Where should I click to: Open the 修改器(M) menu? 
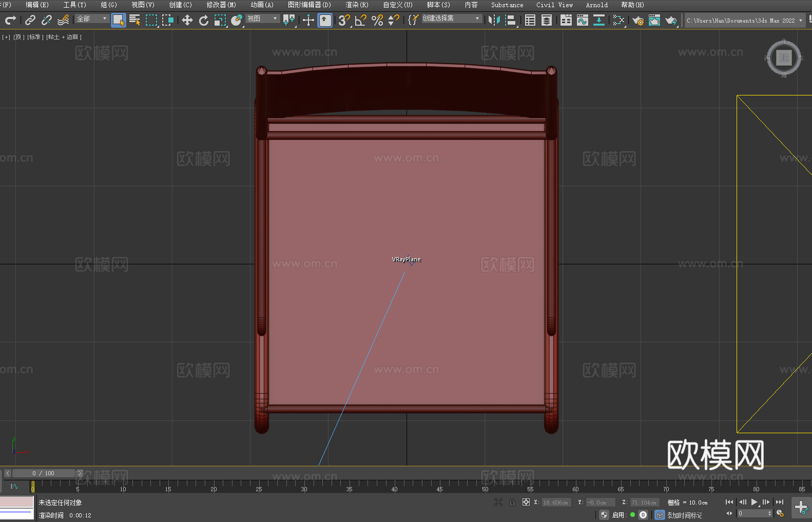click(x=221, y=5)
